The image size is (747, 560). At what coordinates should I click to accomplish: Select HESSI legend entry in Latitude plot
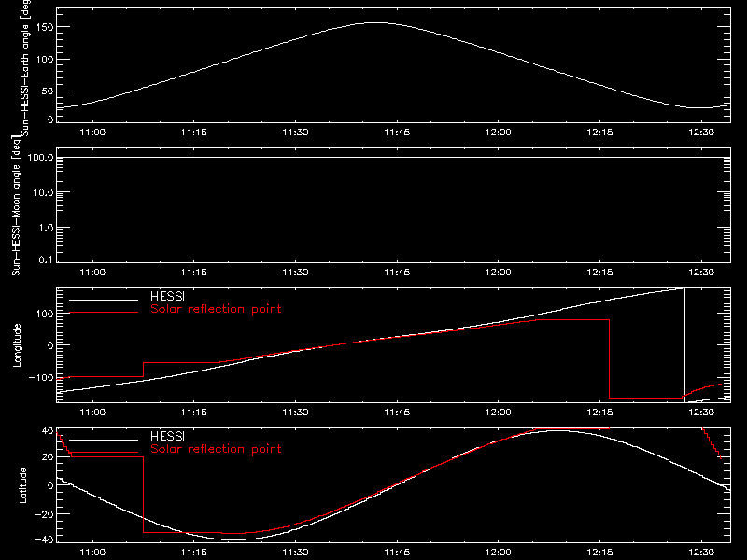click(x=167, y=437)
